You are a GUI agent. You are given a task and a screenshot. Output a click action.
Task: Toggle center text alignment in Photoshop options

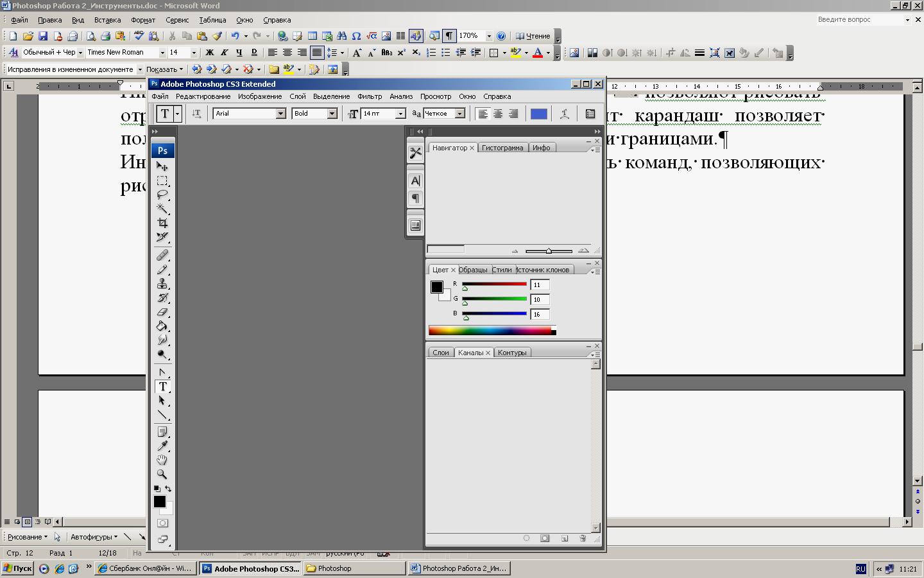tap(498, 114)
